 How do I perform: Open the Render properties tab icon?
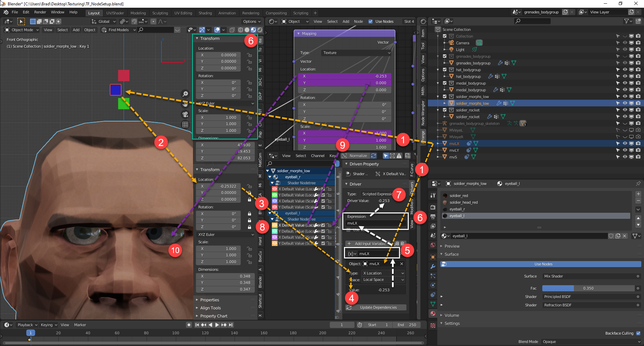pyautogui.click(x=433, y=207)
